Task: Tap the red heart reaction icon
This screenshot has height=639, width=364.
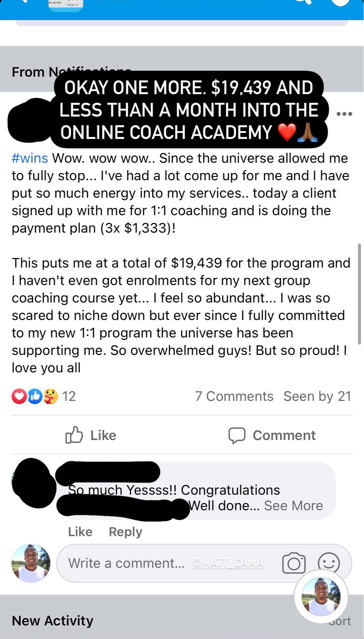Action: tap(19, 396)
